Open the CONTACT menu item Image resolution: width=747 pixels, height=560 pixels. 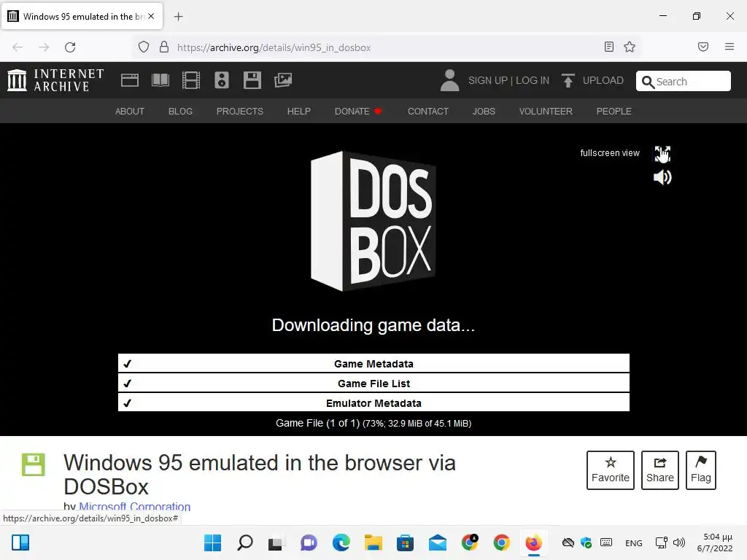tap(427, 112)
